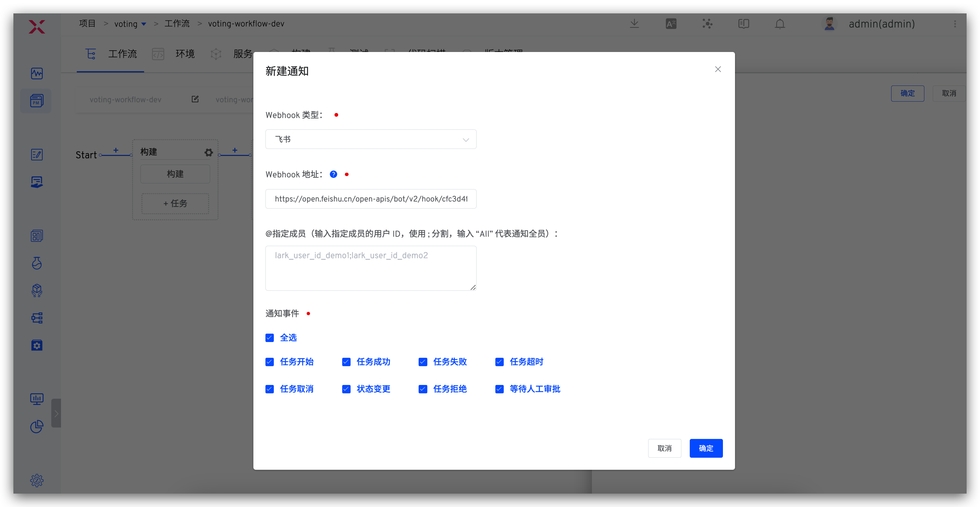Click the blue 确定 button in dialog

[x=706, y=448]
